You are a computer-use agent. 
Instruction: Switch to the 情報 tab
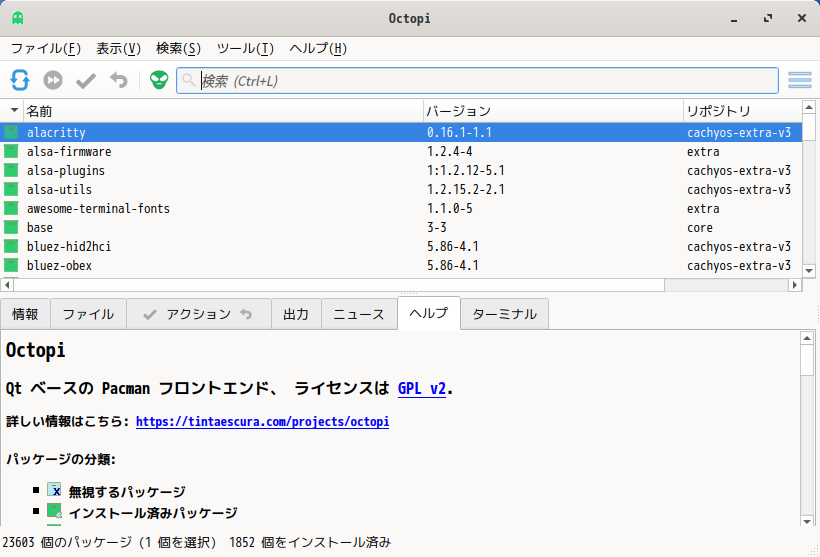tap(25, 314)
